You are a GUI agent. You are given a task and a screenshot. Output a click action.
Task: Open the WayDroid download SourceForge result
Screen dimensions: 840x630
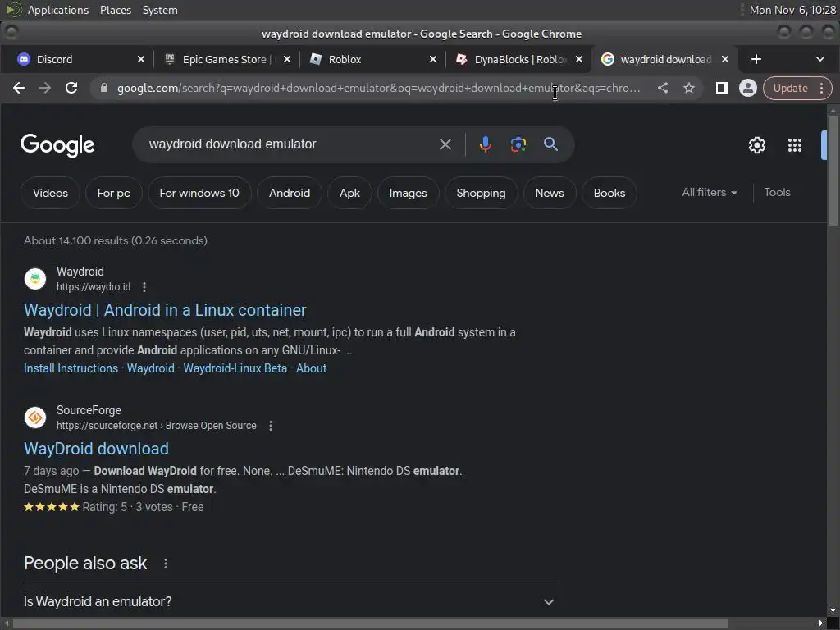[x=96, y=449]
